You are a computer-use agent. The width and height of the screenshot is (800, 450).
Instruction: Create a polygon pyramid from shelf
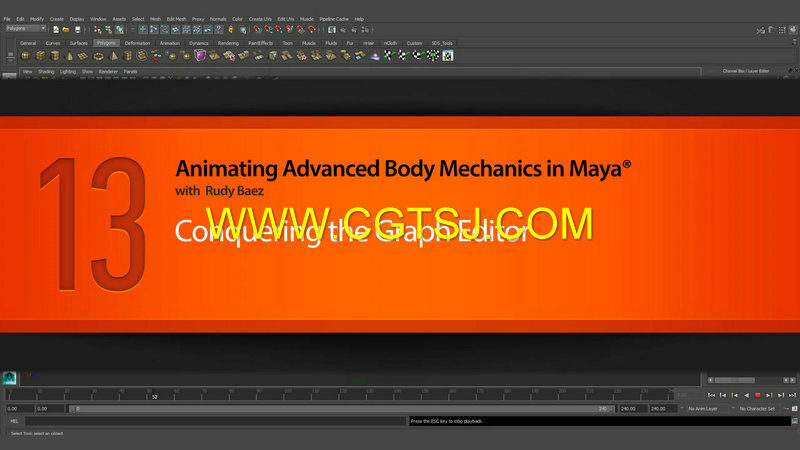[x=113, y=56]
